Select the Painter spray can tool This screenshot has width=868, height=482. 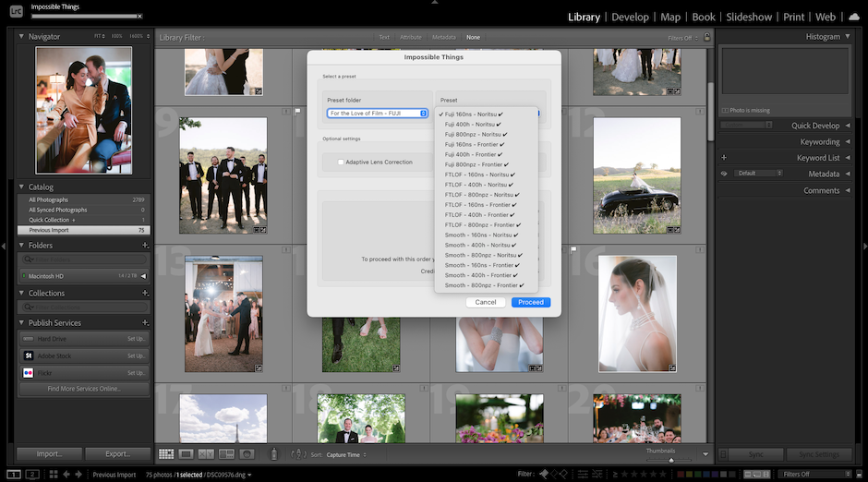[273, 454]
